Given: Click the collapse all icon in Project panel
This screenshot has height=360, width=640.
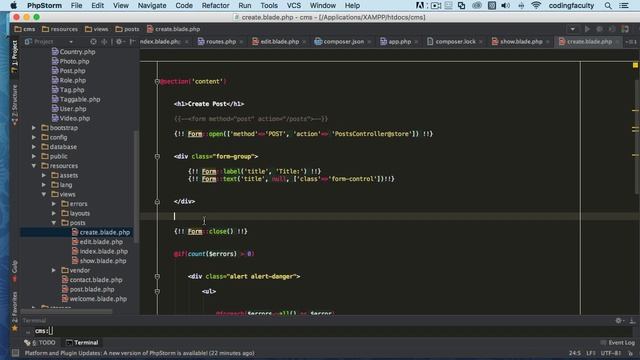Looking at the screenshot, I should point(104,42).
